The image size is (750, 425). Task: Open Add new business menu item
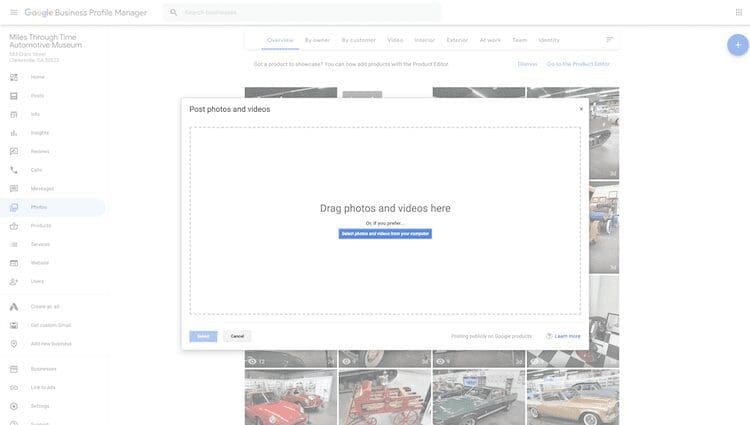click(x=51, y=344)
